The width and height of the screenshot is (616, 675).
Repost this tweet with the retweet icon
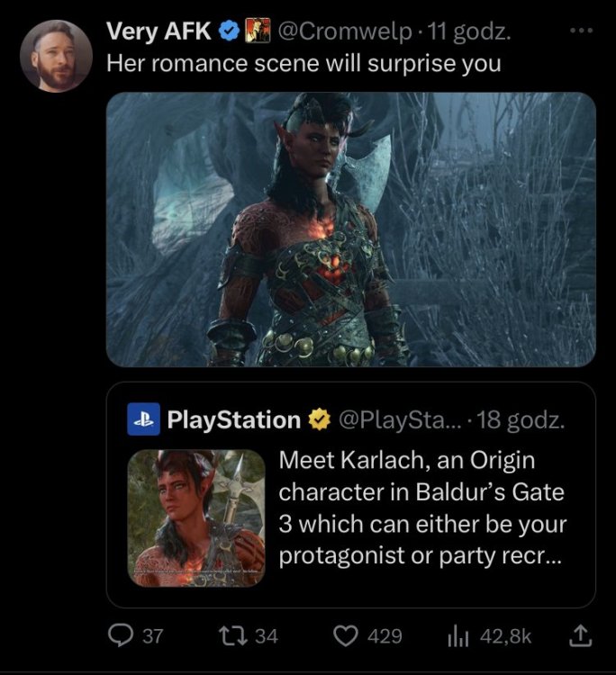(x=235, y=636)
